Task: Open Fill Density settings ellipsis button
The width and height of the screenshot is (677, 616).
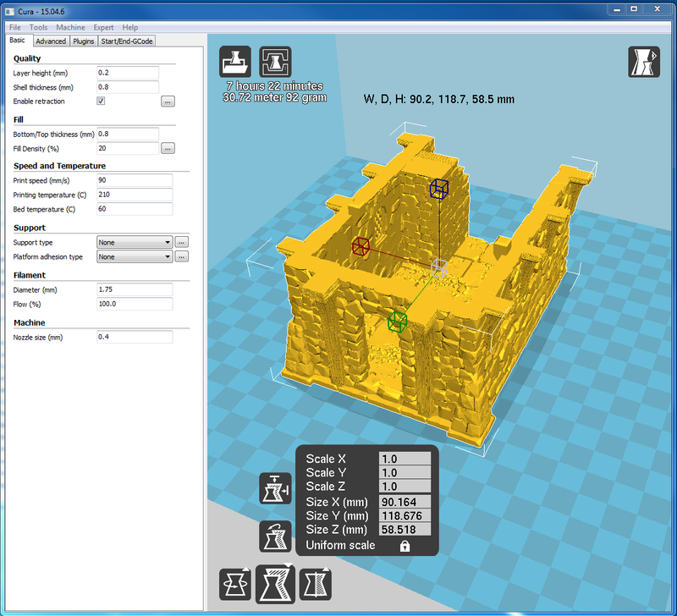Action: 168,148
